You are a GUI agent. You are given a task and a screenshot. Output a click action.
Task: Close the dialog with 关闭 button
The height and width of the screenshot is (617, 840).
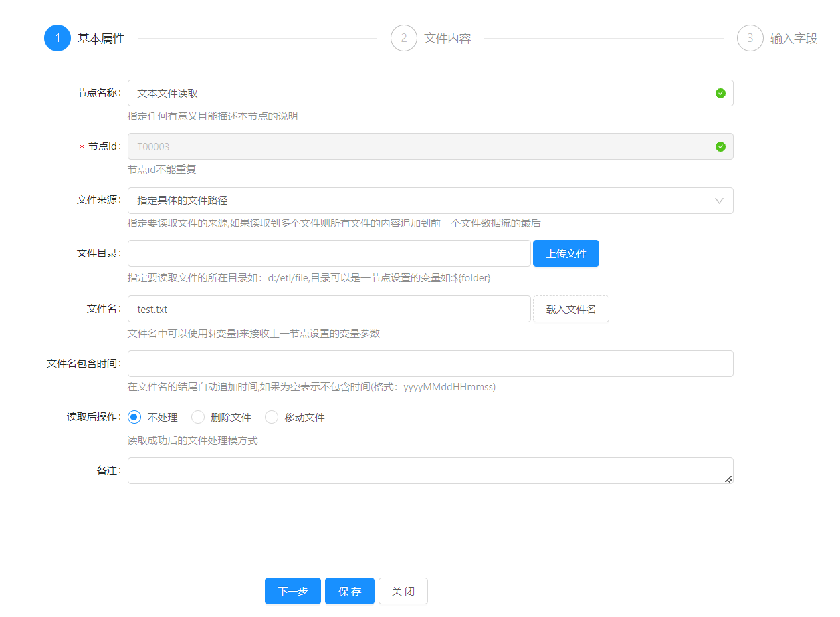[403, 591]
